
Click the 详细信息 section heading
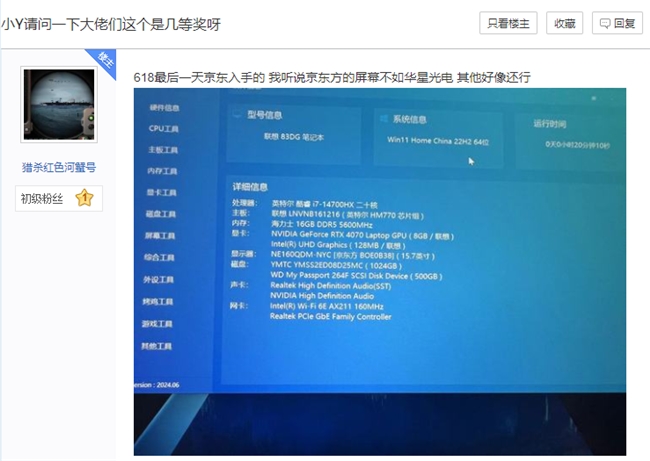[x=250, y=187]
